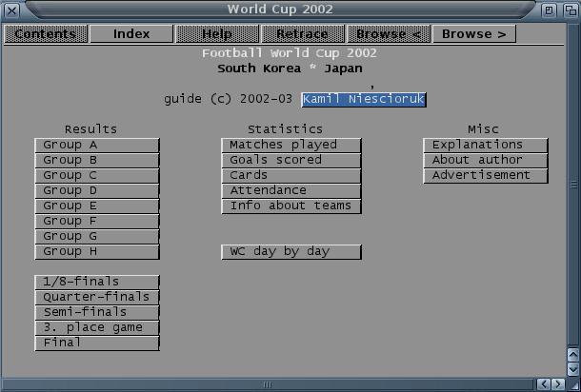Image resolution: width=581 pixels, height=392 pixels.
Task: Open the Cards statistics page
Action: (x=291, y=175)
